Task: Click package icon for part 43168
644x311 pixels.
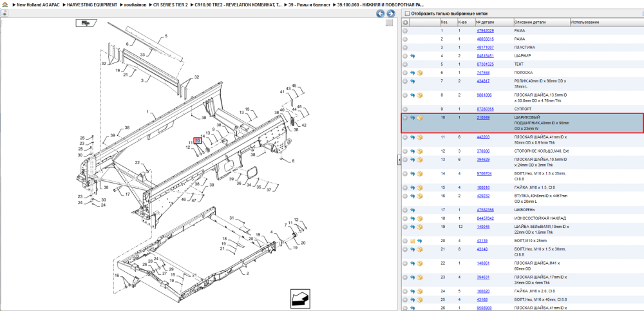Action: pyautogui.click(x=420, y=300)
